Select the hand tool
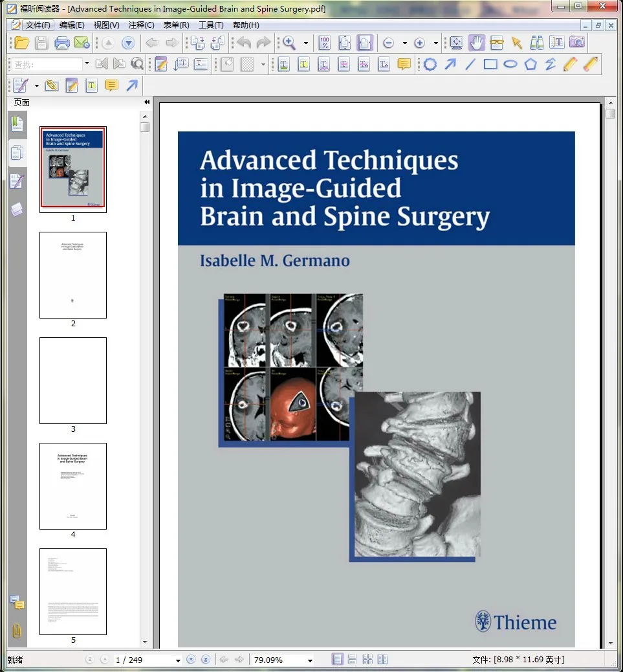The width and height of the screenshot is (623, 672). [x=477, y=43]
